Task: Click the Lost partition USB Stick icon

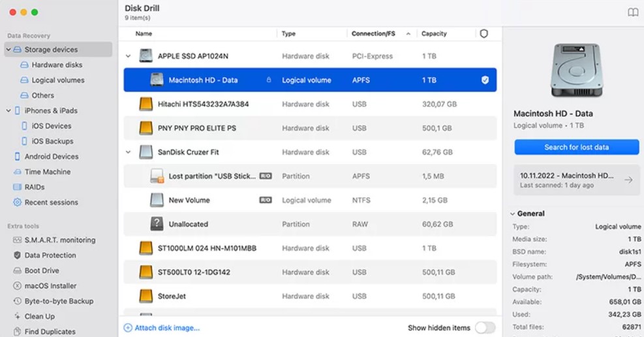Action: click(157, 176)
